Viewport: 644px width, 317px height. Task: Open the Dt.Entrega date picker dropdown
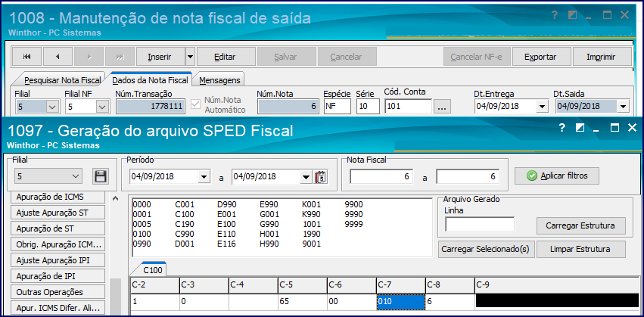[x=542, y=107]
